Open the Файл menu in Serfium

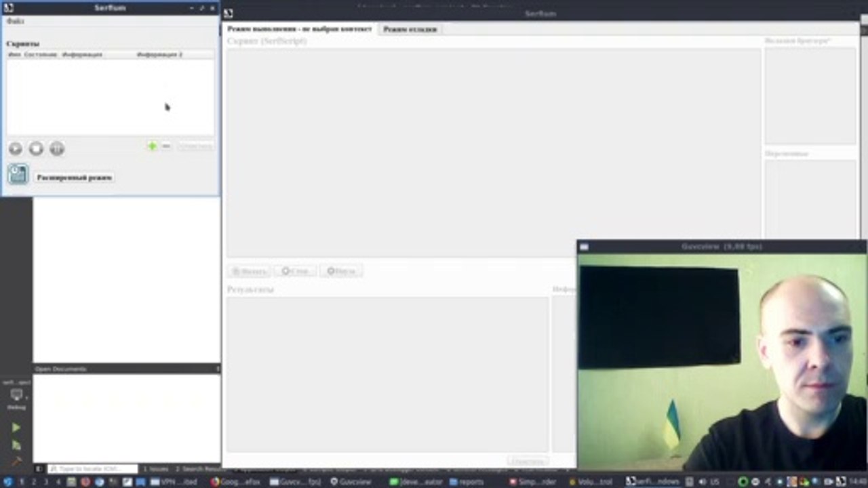[15, 22]
